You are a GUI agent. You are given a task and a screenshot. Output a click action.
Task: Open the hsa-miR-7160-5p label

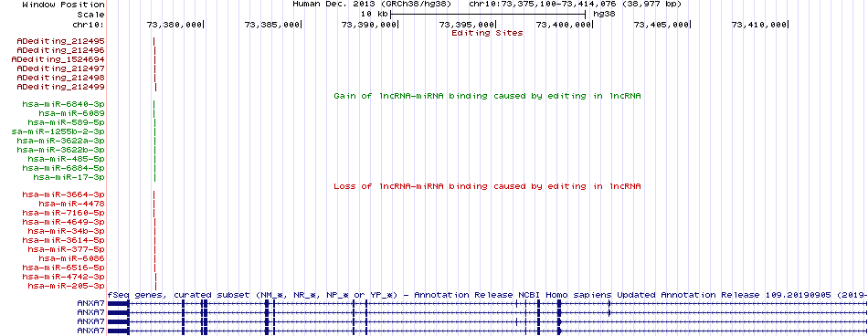pyautogui.click(x=64, y=213)
